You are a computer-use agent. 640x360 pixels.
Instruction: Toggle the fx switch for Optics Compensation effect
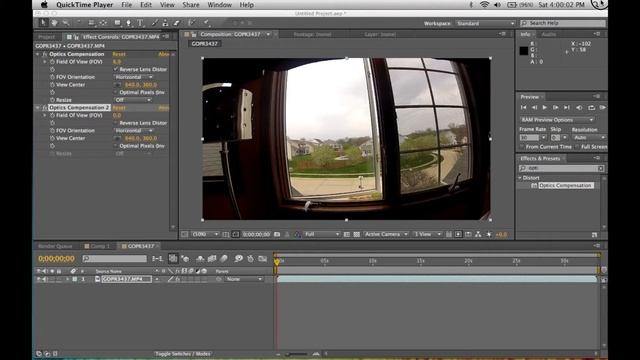(x=44, y=54)
